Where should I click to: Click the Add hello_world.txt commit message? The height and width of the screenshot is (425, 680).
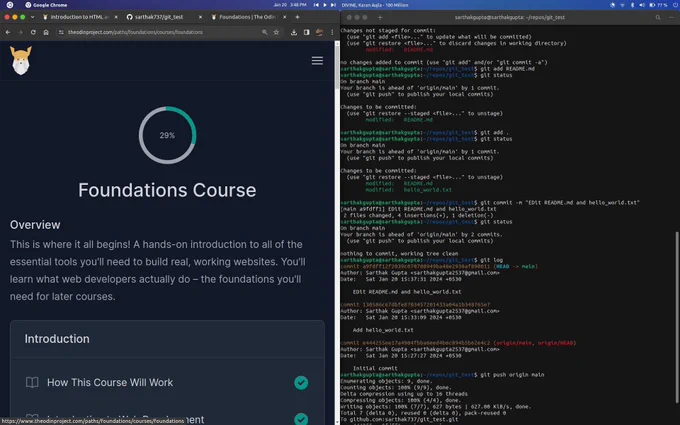[383, 330]
